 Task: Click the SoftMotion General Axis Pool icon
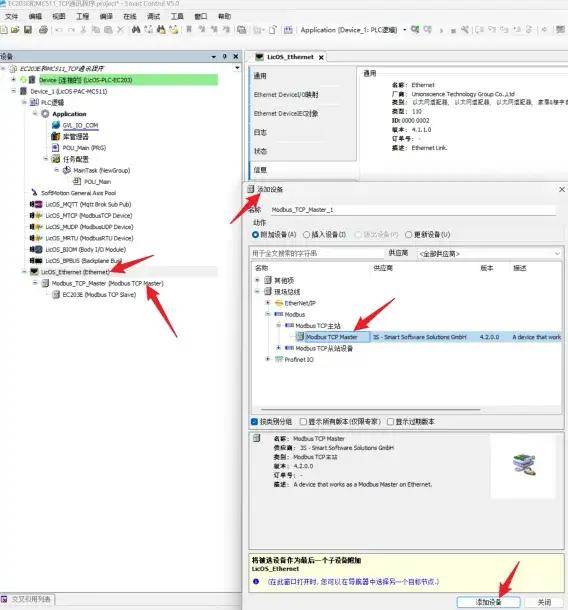(35, 193)
